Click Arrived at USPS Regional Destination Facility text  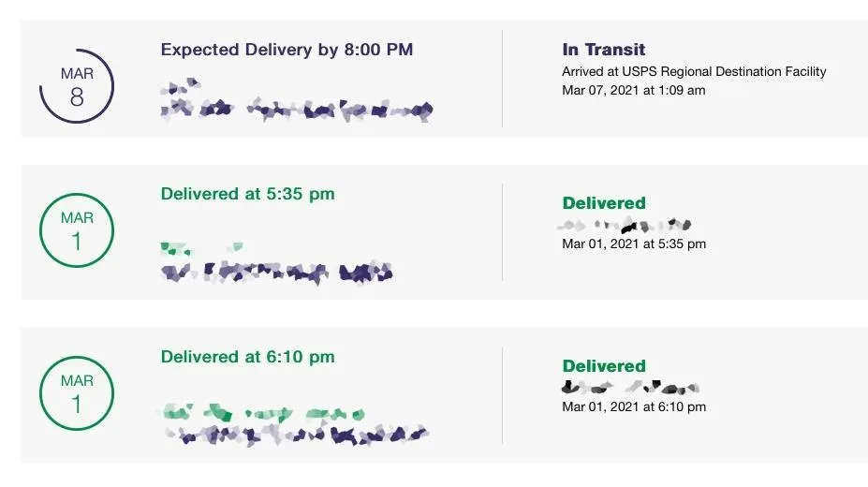694,71
